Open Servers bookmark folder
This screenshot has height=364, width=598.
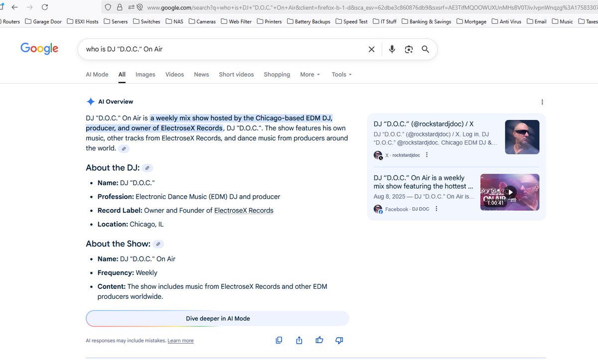[x=116, y=21]
